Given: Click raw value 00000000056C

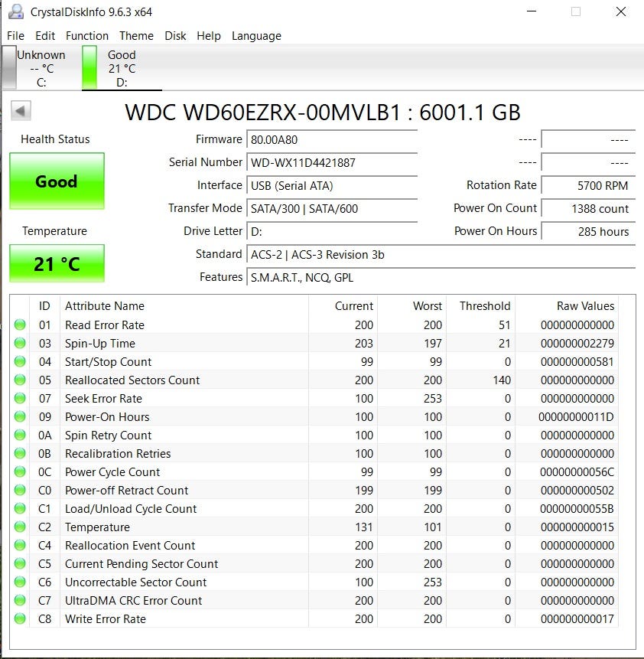Looking at the screenshot, I should [577, 472].
